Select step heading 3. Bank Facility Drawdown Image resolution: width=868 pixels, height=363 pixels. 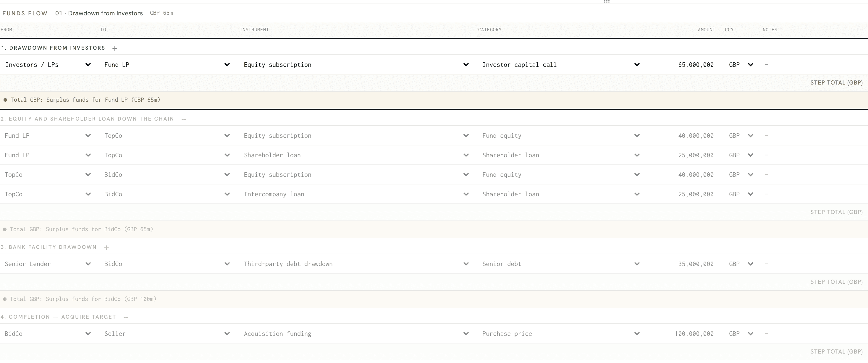coord(49,247)
